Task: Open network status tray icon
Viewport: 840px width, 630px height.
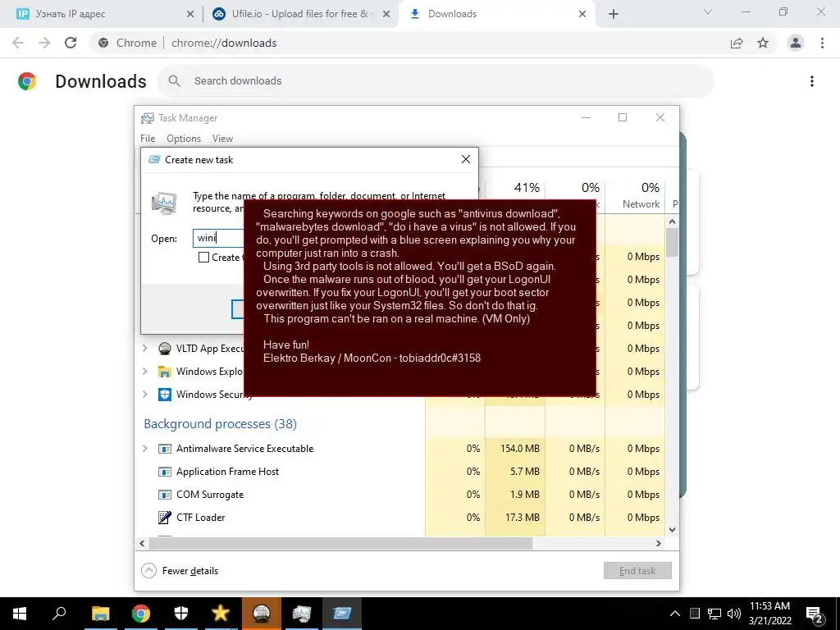Action: click(x=714, y=614)
